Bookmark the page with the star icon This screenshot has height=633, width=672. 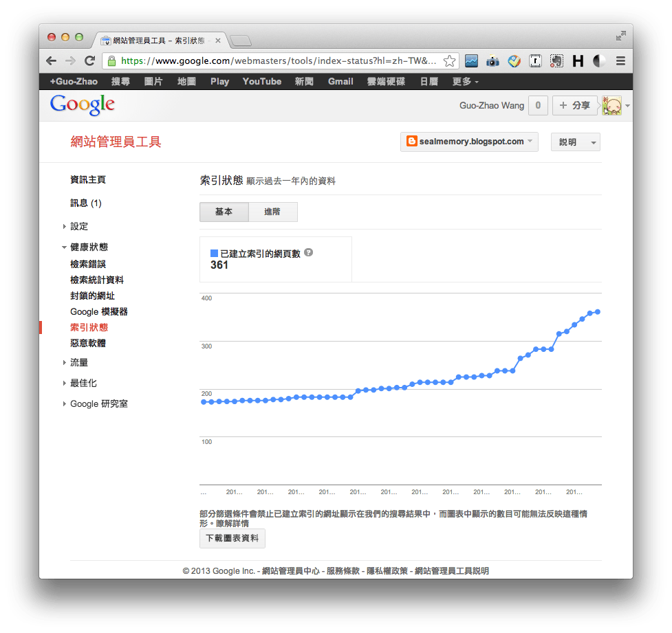tap(449, 60)
